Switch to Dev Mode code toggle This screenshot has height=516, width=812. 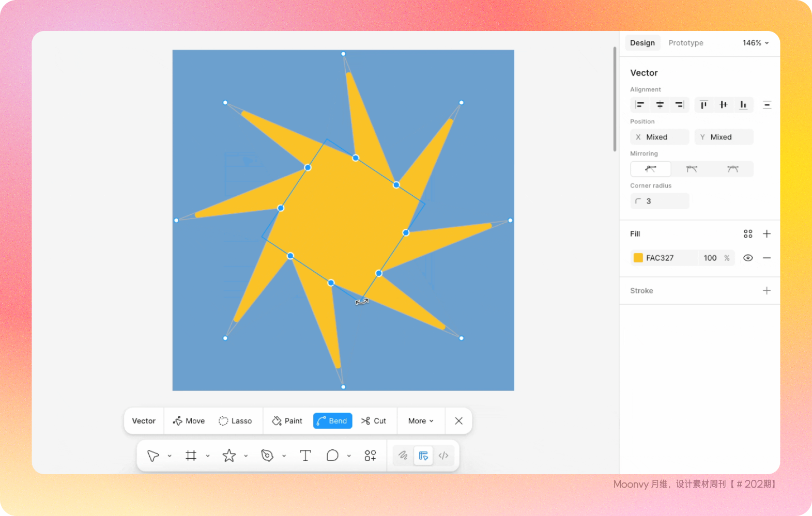click(443, 456)
